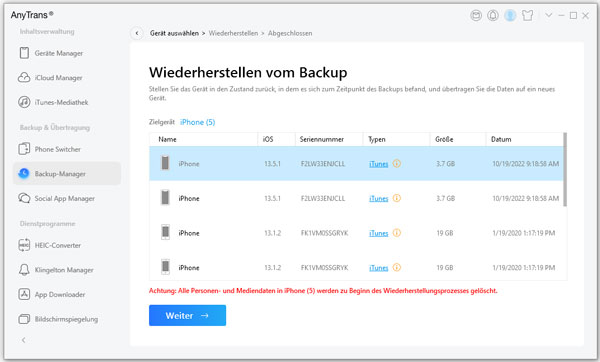Open the title bar dropdown chevron
This screenshot has height=362, width=600.
coord(548,15)
